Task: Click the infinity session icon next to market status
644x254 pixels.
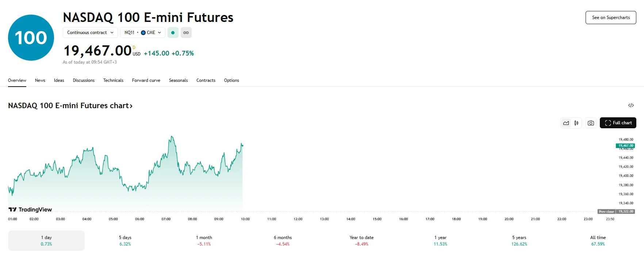Action: click(186, 33)
